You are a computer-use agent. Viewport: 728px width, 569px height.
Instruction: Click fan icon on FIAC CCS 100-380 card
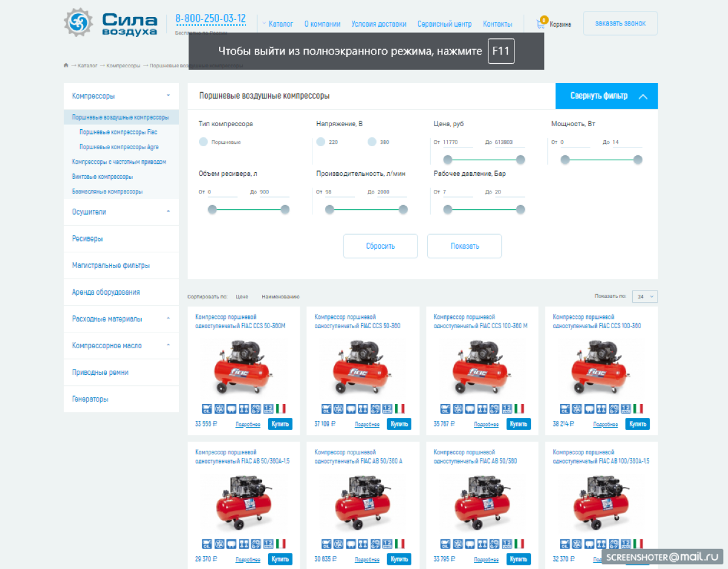click(578, 409)
